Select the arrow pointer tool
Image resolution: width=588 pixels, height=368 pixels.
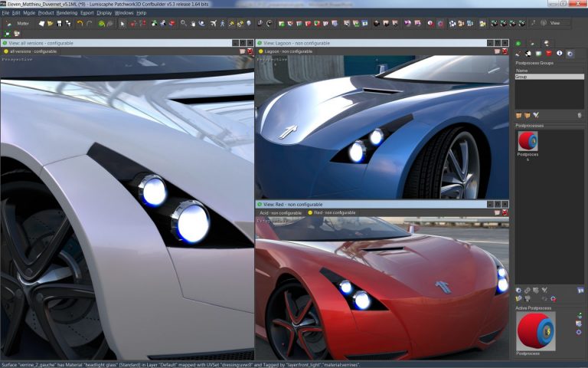(122, 24)
